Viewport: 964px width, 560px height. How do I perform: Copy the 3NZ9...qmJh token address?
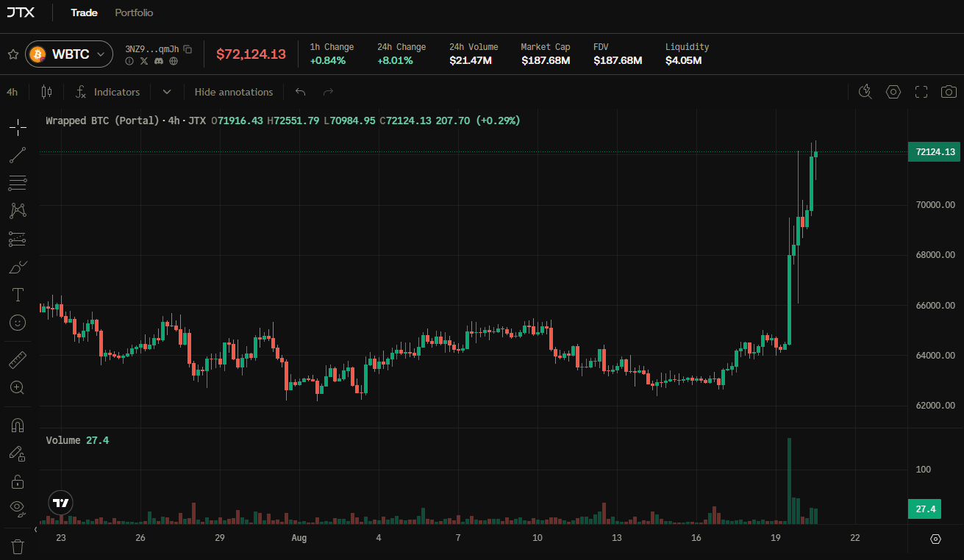(188, 49)
